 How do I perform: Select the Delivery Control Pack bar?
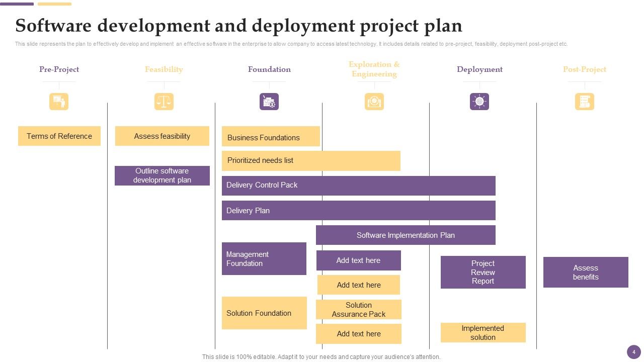[359, 186]
